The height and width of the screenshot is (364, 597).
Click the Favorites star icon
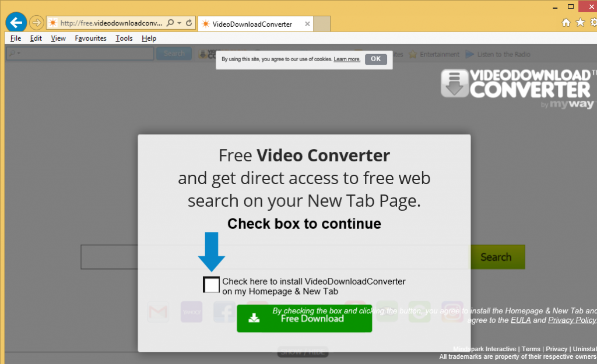click(580, 23)
